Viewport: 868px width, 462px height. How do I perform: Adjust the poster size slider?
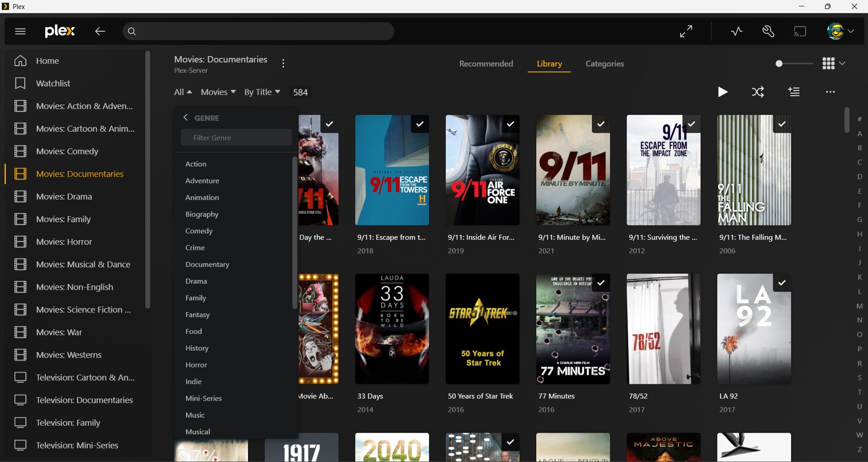point(794,63)
